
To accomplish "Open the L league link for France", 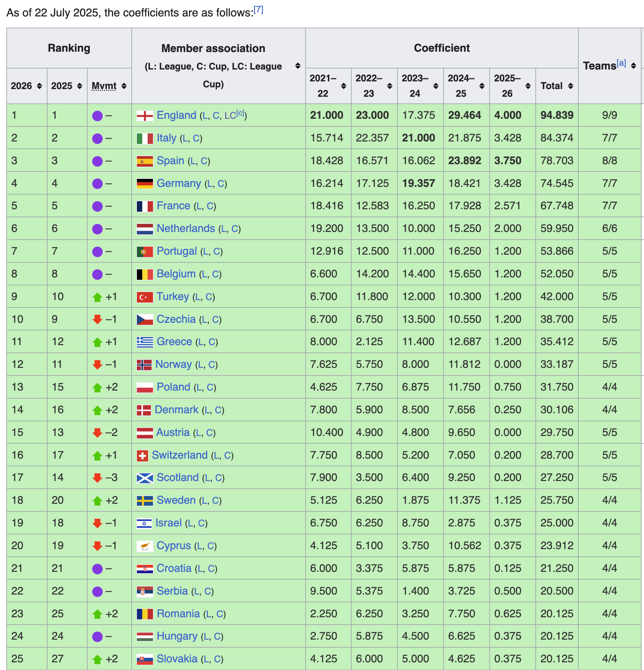I will (199, 206).
